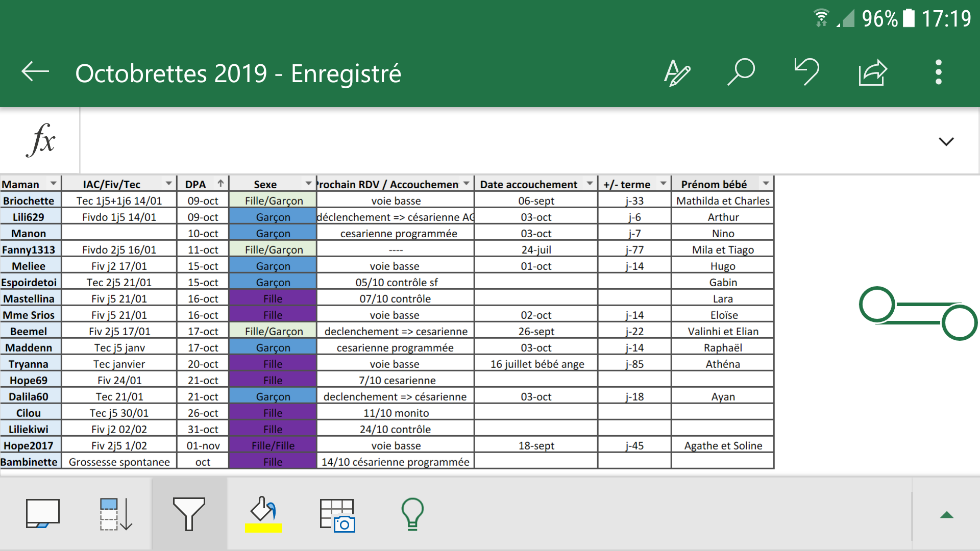Tap the lightbulb Tell Me icon
980x551 pixels.
[412, 514]
